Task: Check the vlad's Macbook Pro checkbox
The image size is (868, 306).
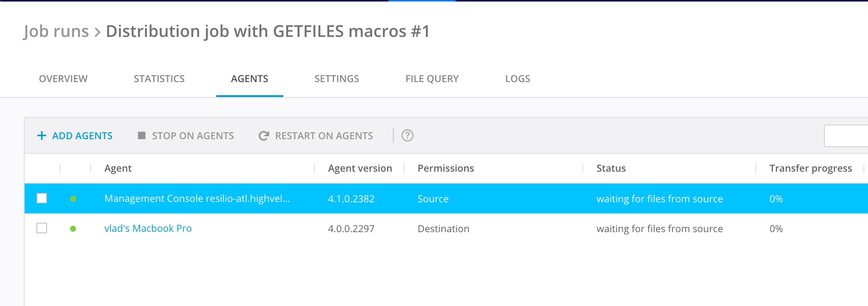Action: [42, 228]
